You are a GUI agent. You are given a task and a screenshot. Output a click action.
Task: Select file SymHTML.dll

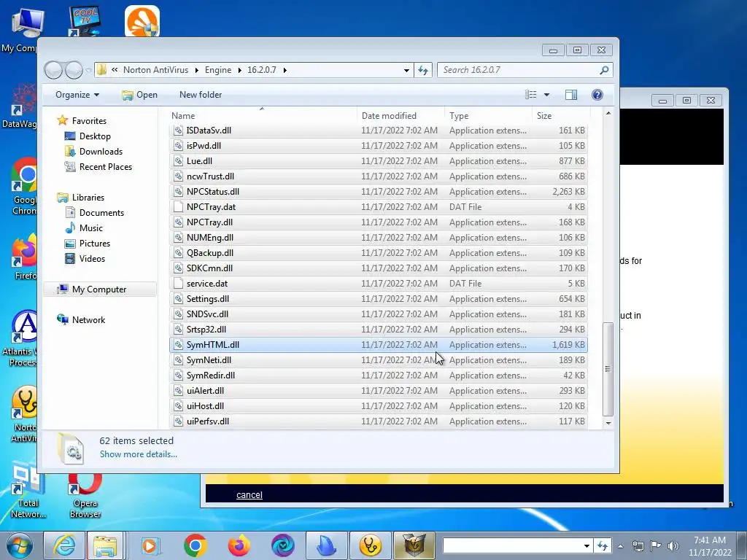pyautogui.click(x=379, y=345)
